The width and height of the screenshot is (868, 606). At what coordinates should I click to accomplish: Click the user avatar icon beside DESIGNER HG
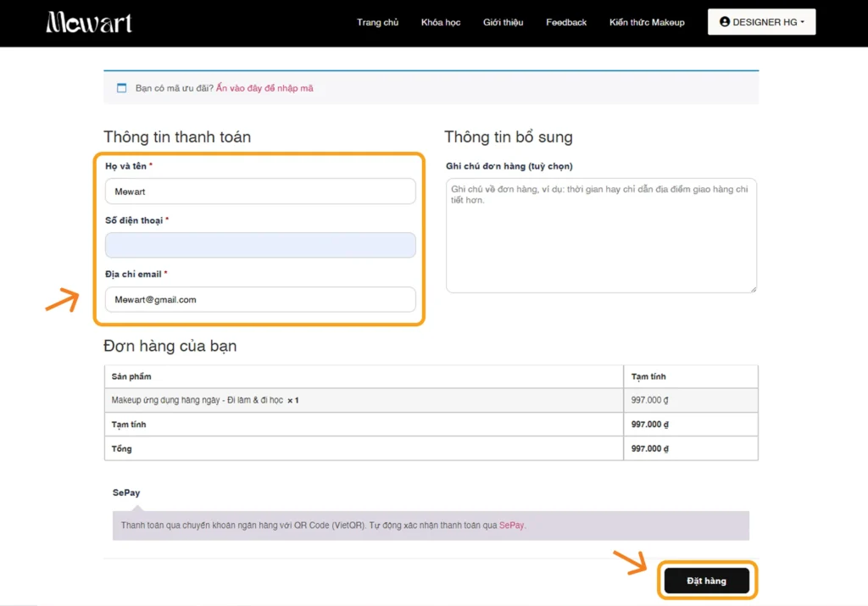(725, 22)
